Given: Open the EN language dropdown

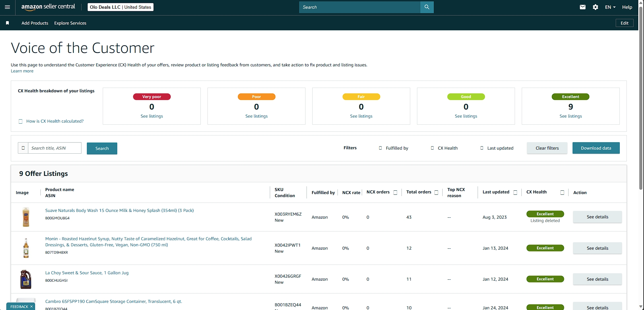Looking at the screenshot, I should pos(610,7).
